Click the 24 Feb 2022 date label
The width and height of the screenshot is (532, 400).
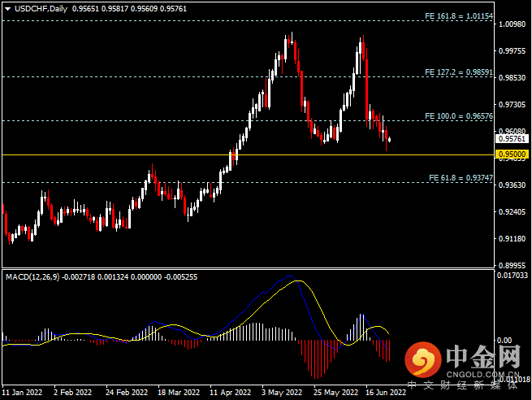127,393
